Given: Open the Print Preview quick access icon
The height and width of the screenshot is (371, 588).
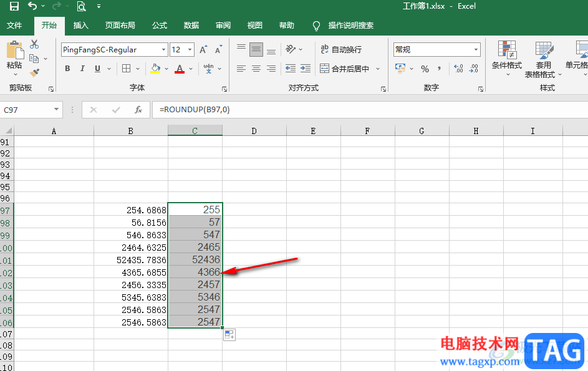Looking at the screenshot, I should tap(81, 6).
